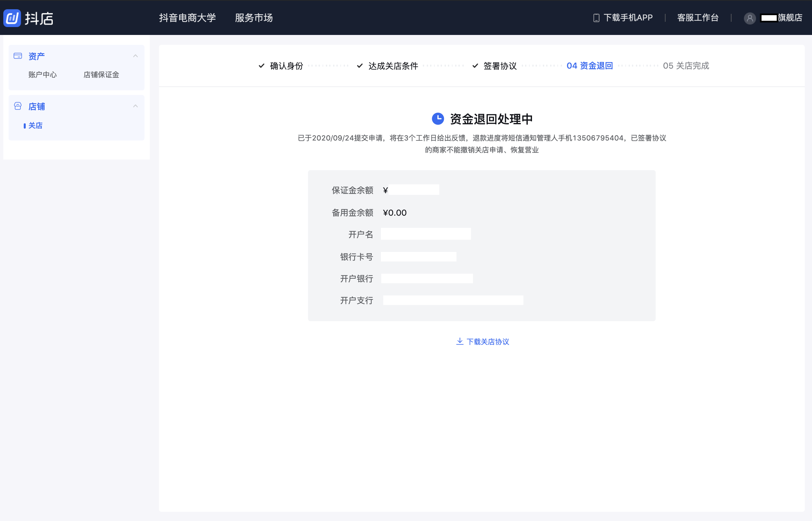The height and width of the screenshot is (521, 812).
Task: Open the user avatar icon
Action: click(750, 18)
